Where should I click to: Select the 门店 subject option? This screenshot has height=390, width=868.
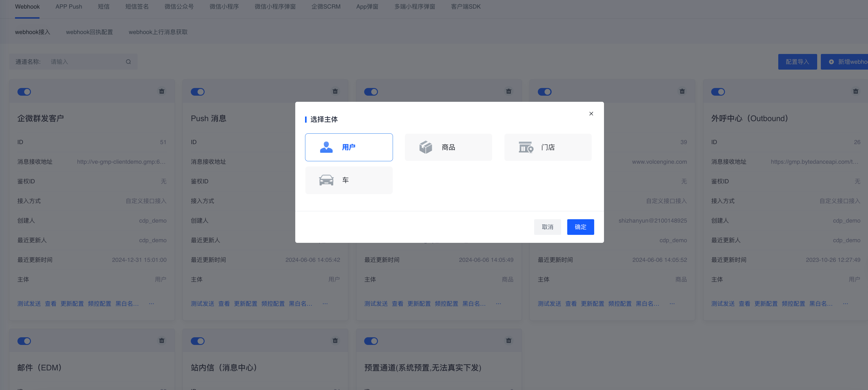point(548,147)
